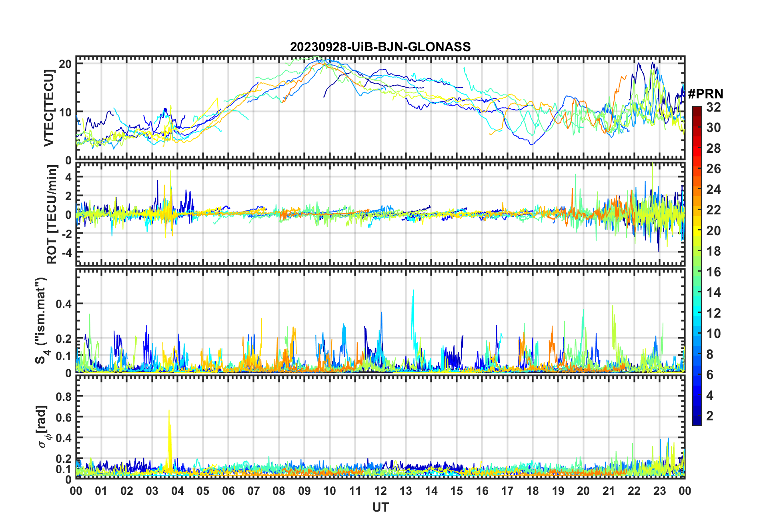Click the 12 hour tick on the x-axis
Screen dimensions: 761x532
point(380,491)
